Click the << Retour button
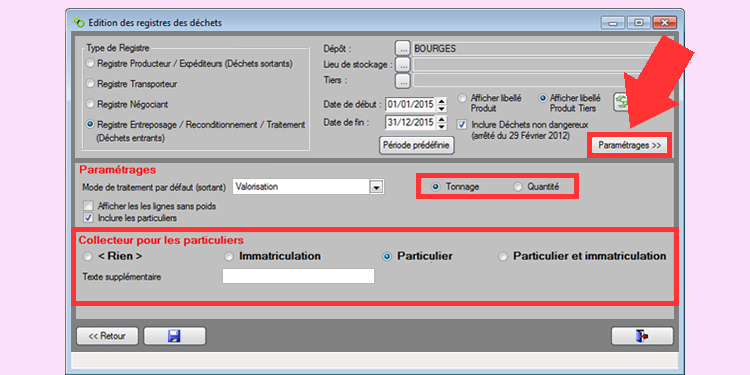 (x=107, y=336)
